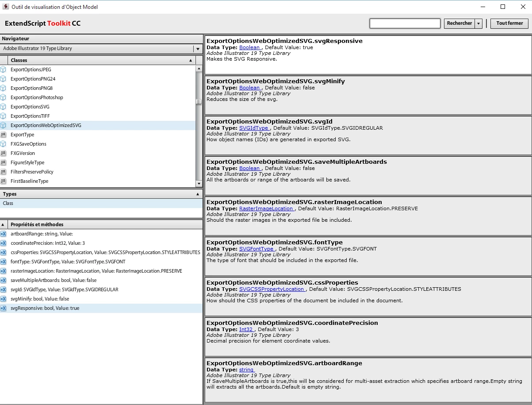Click the enum icon beside FirstBaselineType

[x=4, y=181]
